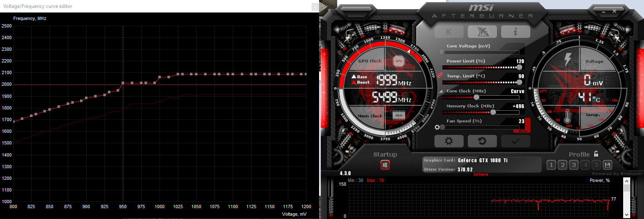Click the monitoring graph scrollbar thumb
The image size is (644, 219).
(x=627, y=188)
